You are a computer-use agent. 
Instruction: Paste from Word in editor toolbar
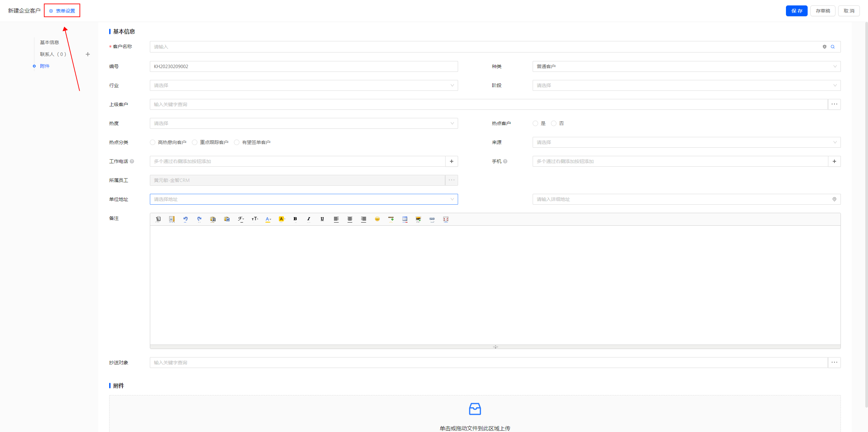pos(227,219)
